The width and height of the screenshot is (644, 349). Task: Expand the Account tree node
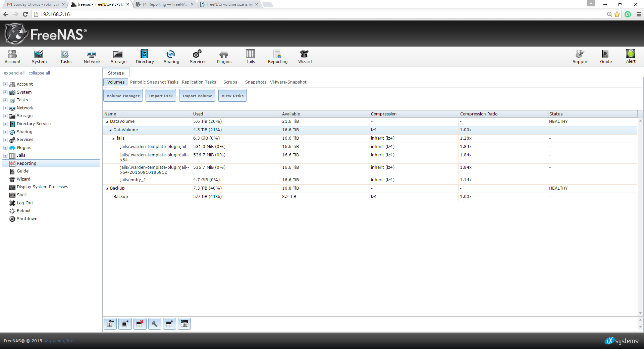click(5, 84)
